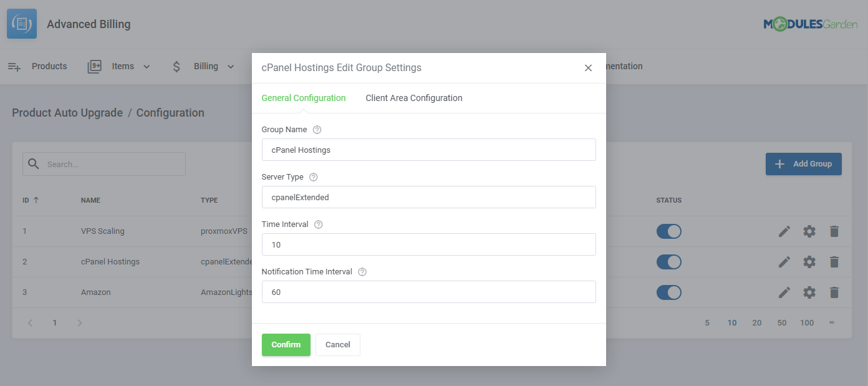Switch to Client Area Configuration tab
This screenshot has height=386, width=868.
414,98
